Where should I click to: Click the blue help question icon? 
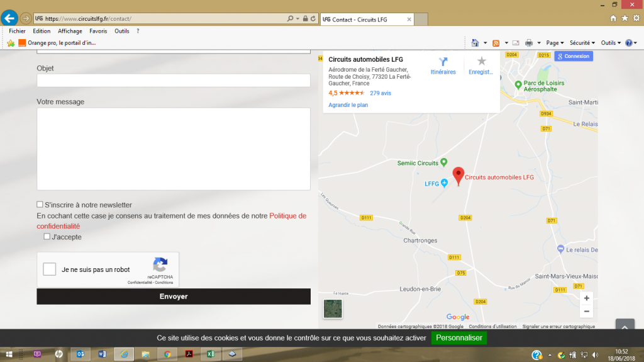pyautogui.click(x=628, y=43)
